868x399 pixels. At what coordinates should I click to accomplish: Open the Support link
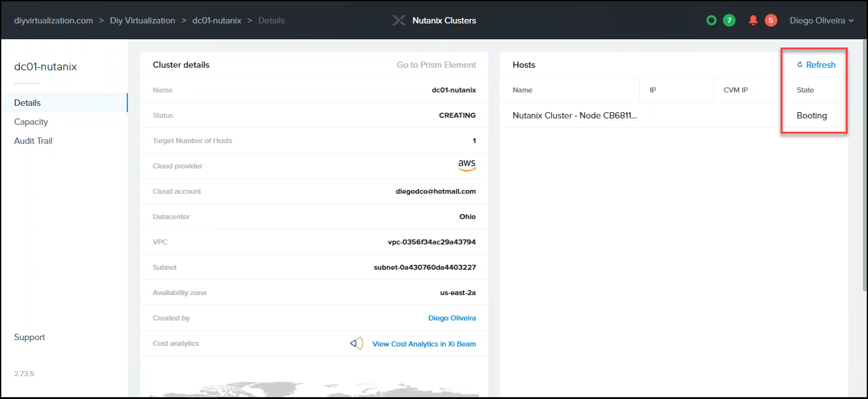pos(30,337)
